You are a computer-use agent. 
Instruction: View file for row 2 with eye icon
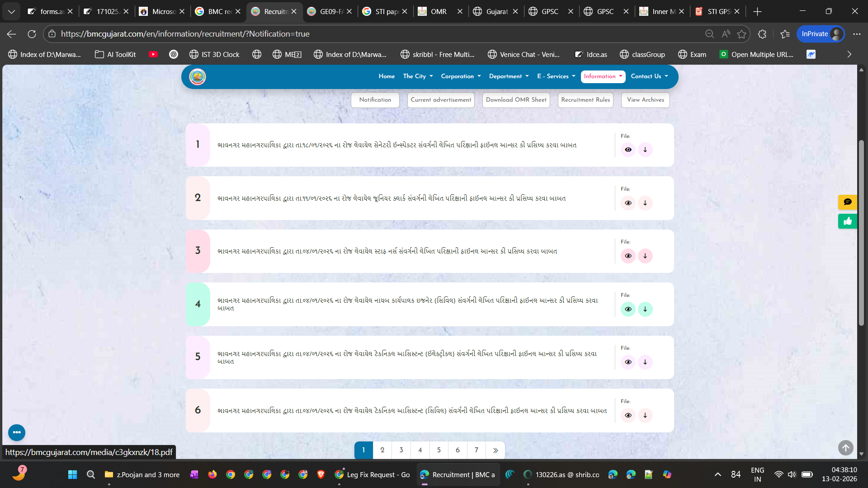(x=628, y=203)
